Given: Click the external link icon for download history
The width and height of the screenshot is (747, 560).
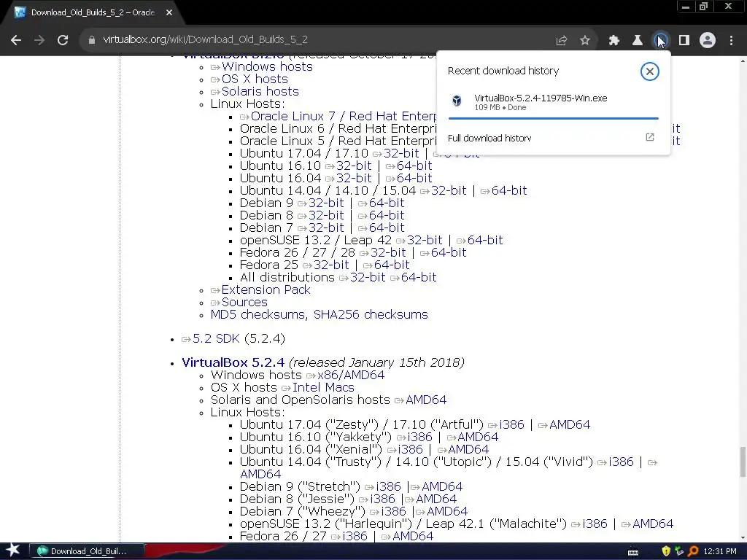Looking at the screenshot, I should 650,137.
